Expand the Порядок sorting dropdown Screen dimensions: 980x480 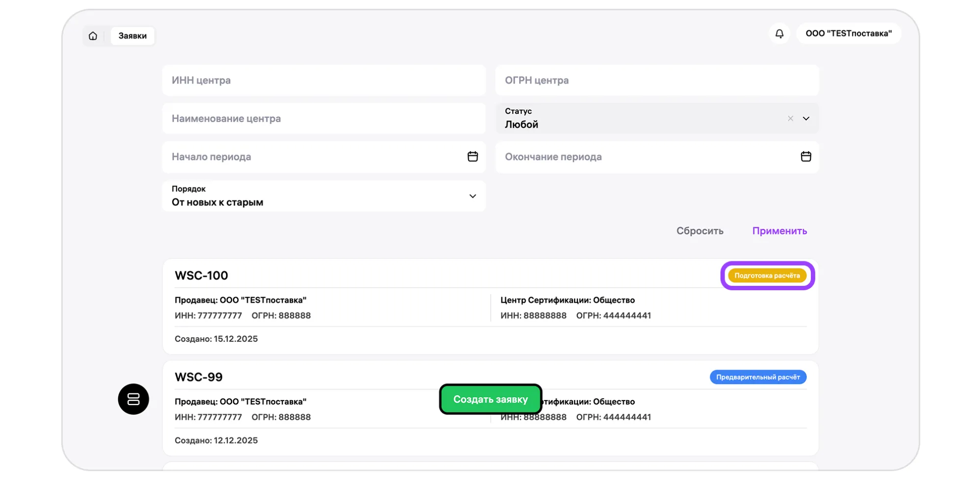472,196
